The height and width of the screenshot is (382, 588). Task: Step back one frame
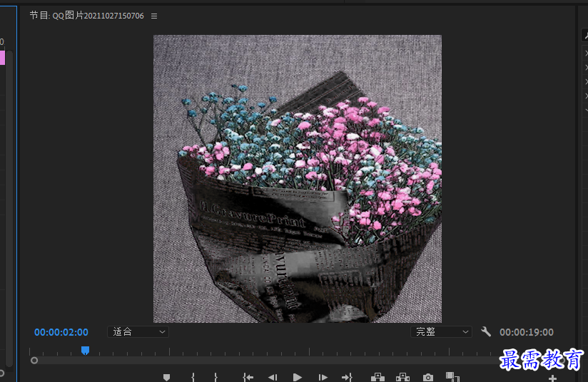(x=273, y=377)
